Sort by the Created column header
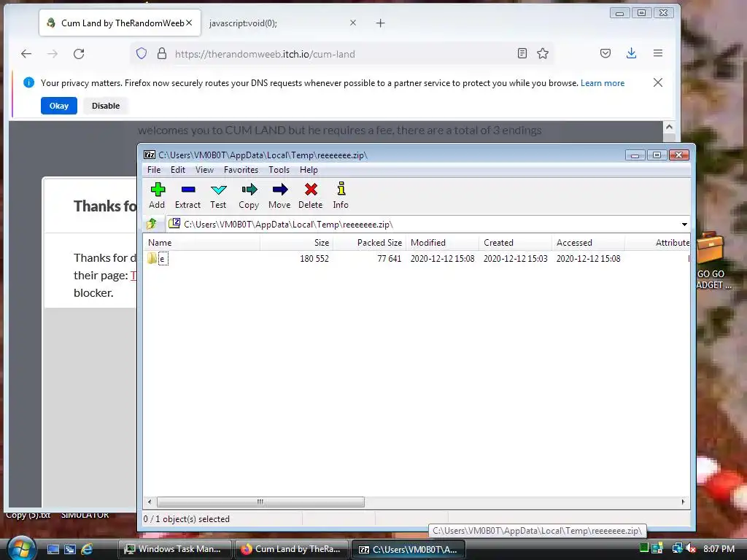 (515, 243)
